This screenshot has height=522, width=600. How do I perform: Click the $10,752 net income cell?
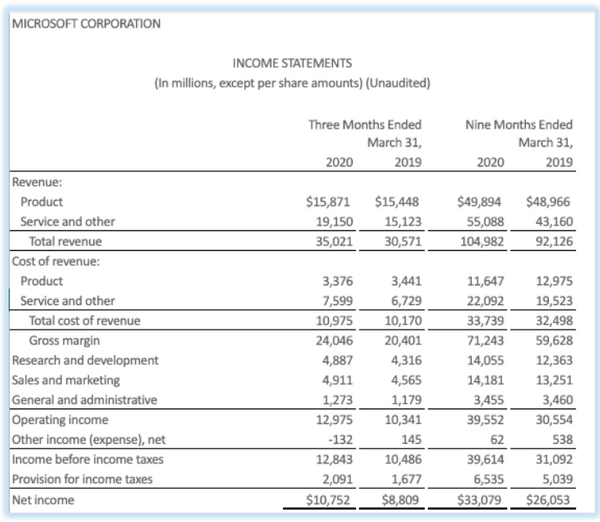click(x=328, y=499)
